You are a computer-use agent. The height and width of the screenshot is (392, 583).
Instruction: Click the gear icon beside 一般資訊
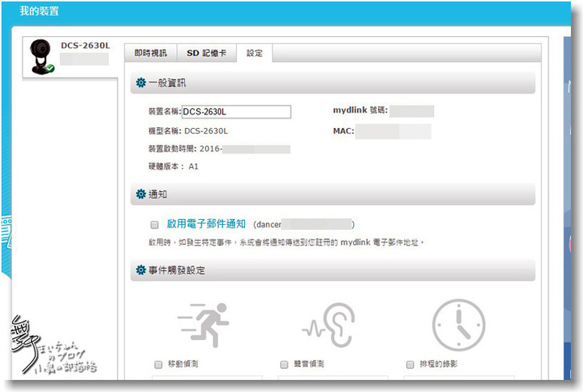click(x=141, y=82)
